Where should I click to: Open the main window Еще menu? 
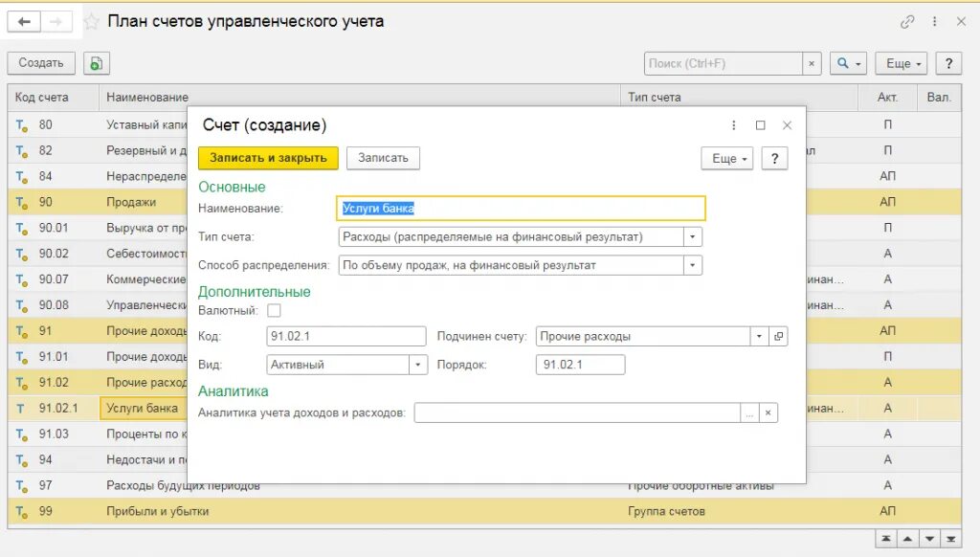(x=903, y=63)
